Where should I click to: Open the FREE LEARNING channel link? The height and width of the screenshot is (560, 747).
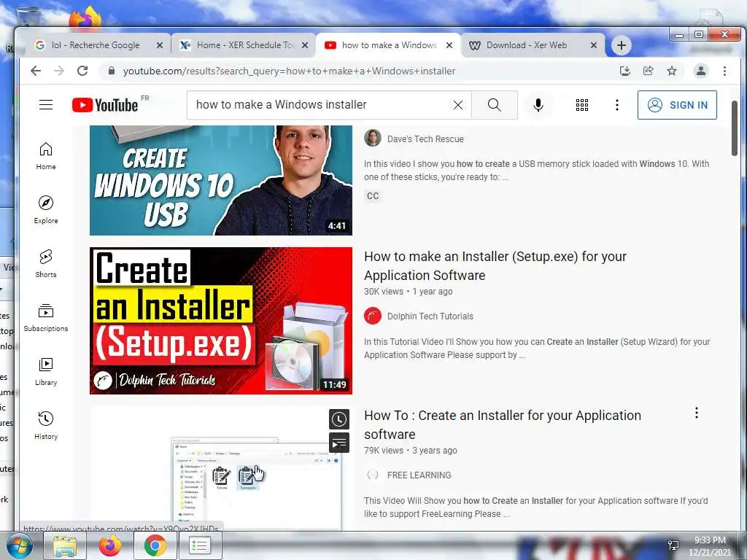coord(419,475)
